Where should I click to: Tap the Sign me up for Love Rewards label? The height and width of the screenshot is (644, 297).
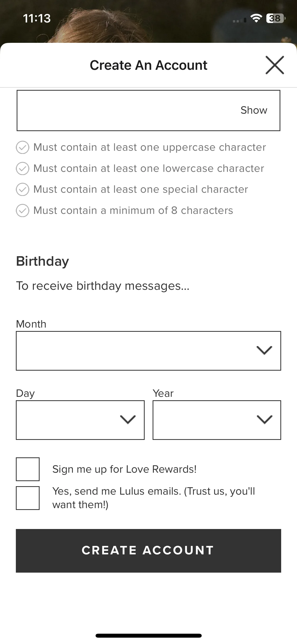(124, 469)
